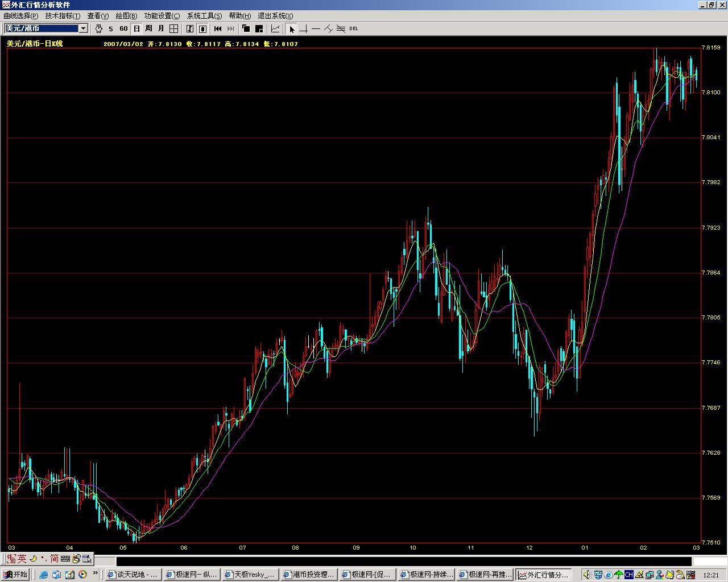Click the 美元/港币-日K线 chart title
The width and height of the screenshot is (728, 582).
click(x=35, y=43)
